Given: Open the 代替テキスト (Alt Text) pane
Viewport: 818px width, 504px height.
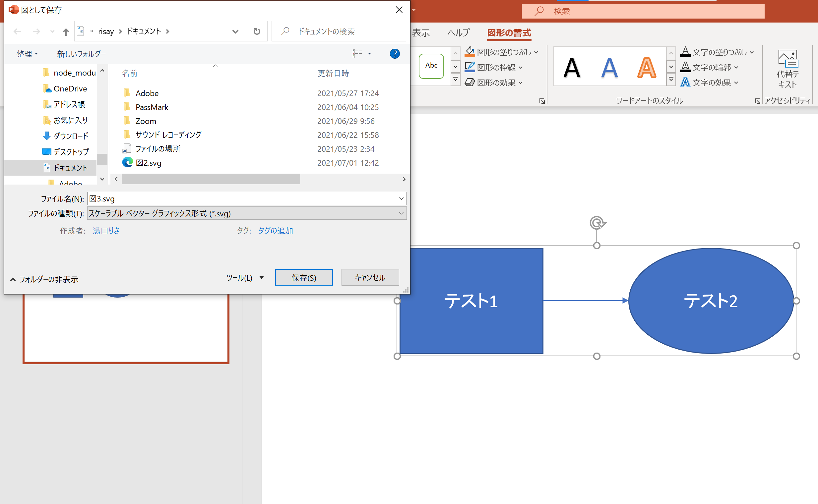Looking at the screenshot, I should (x=787, y=68).
